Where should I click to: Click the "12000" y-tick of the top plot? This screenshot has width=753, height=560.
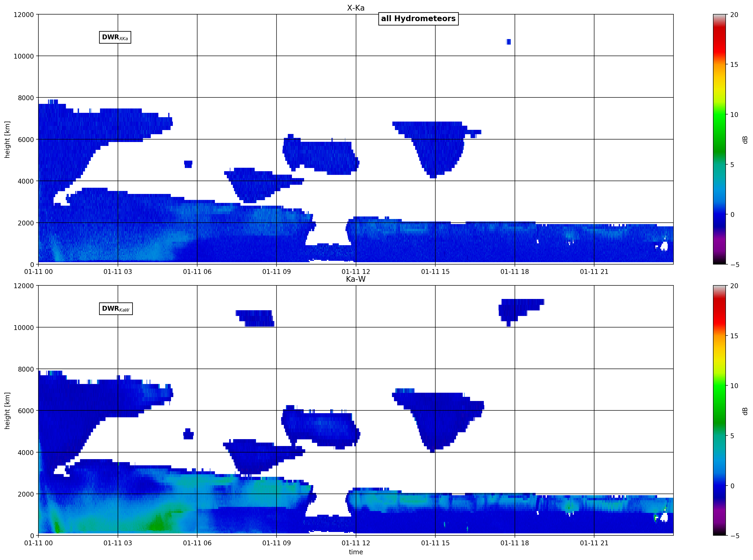(24, 14)
